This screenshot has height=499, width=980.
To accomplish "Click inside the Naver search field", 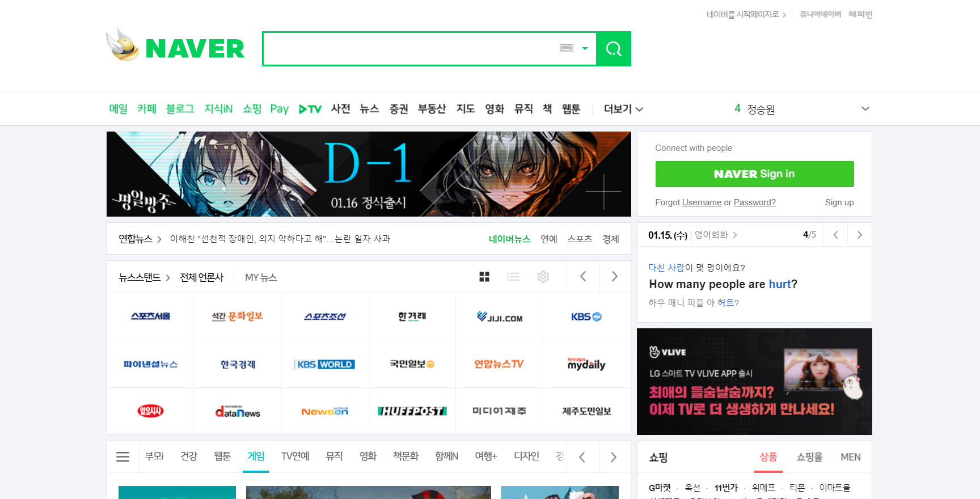I will [408, 49].
